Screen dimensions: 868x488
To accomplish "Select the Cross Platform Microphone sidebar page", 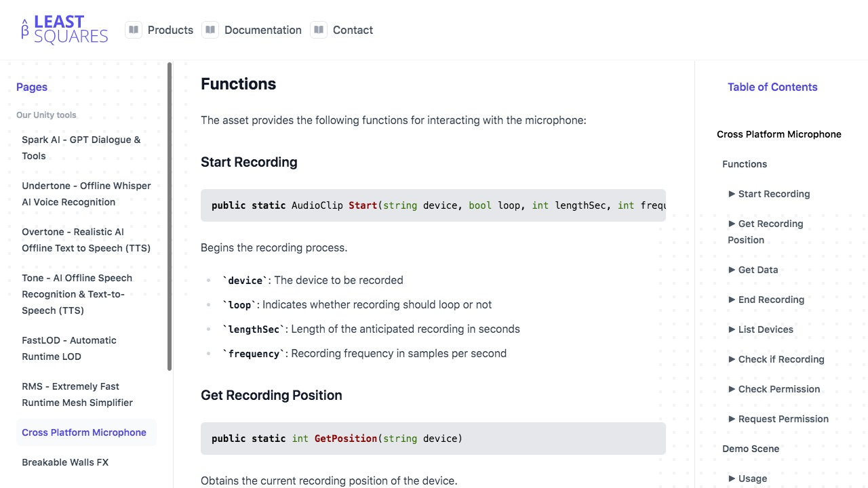I will click(x=84, y=432).
